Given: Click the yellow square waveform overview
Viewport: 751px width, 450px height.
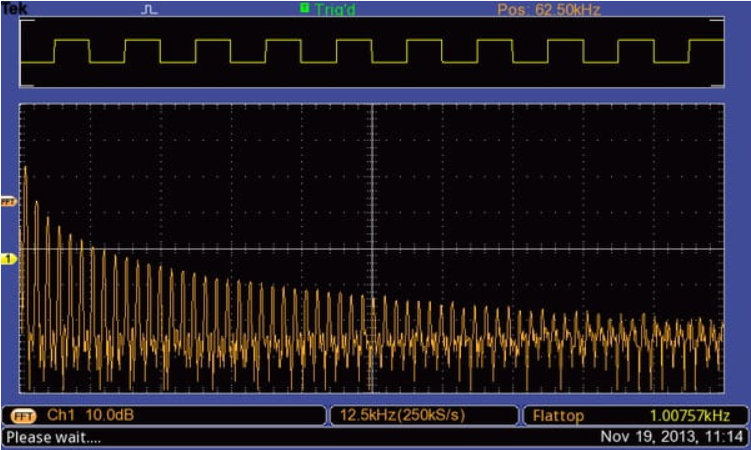Looking at the screenshot, I should coord(372,52).
